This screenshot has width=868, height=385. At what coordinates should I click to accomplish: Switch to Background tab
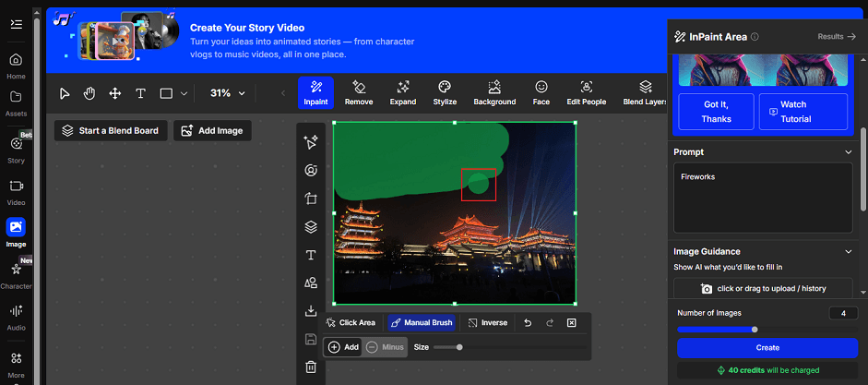494,92
